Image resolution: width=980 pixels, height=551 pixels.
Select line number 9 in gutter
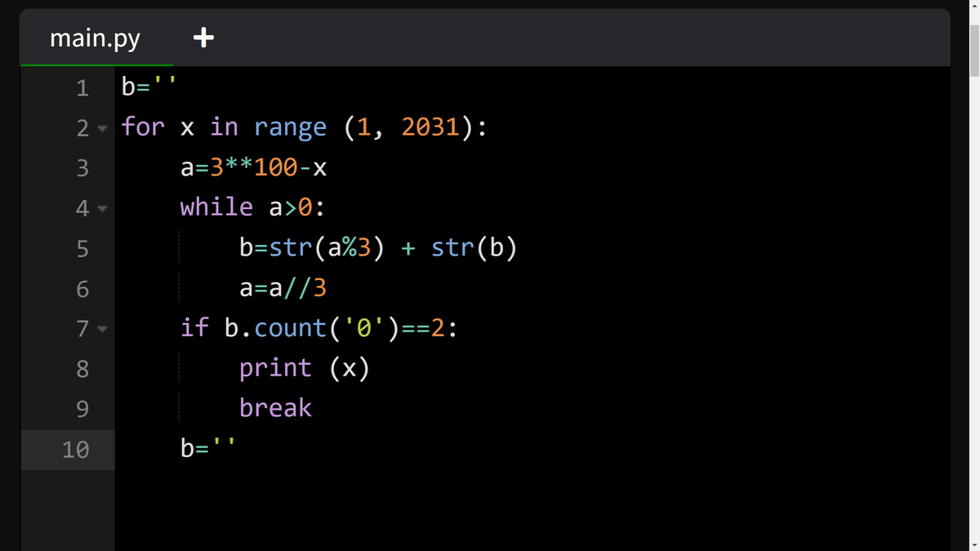point(82,409)
